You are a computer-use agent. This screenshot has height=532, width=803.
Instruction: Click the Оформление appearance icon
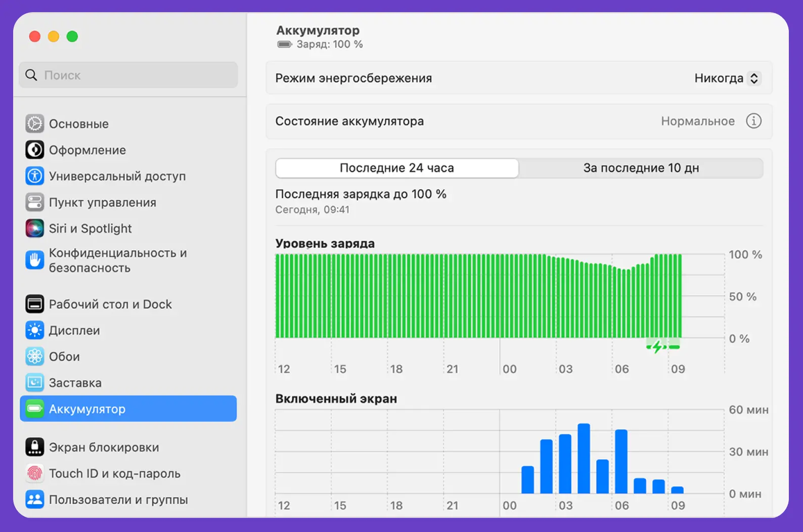click(x=35, y=150)
